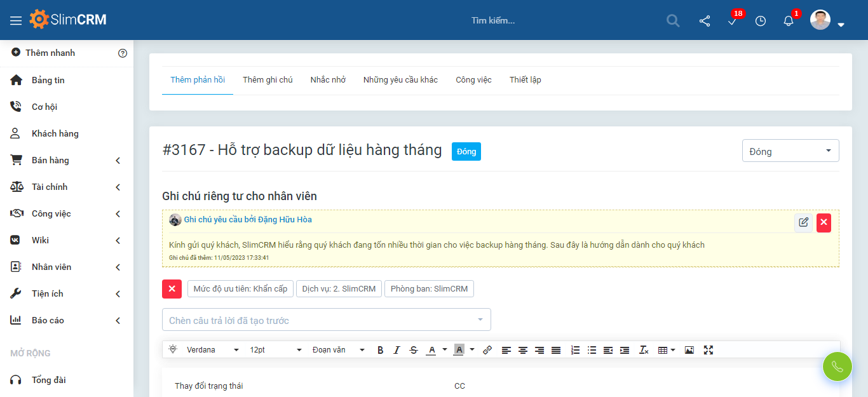Image resolution: width=868 pixels, height=397 pixels.
Task: Open the tasks checkmark icon with badge 18
Action: pos(733,21)
